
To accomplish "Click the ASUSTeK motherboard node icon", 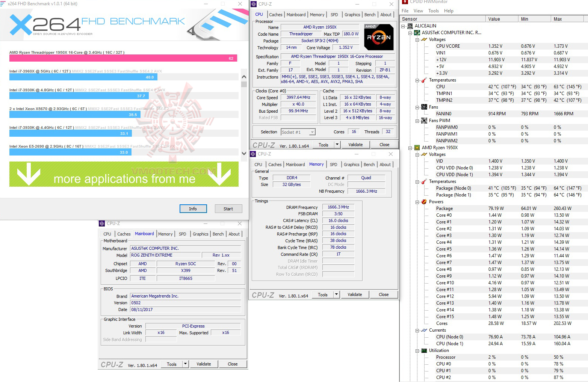I will (417, 33).
